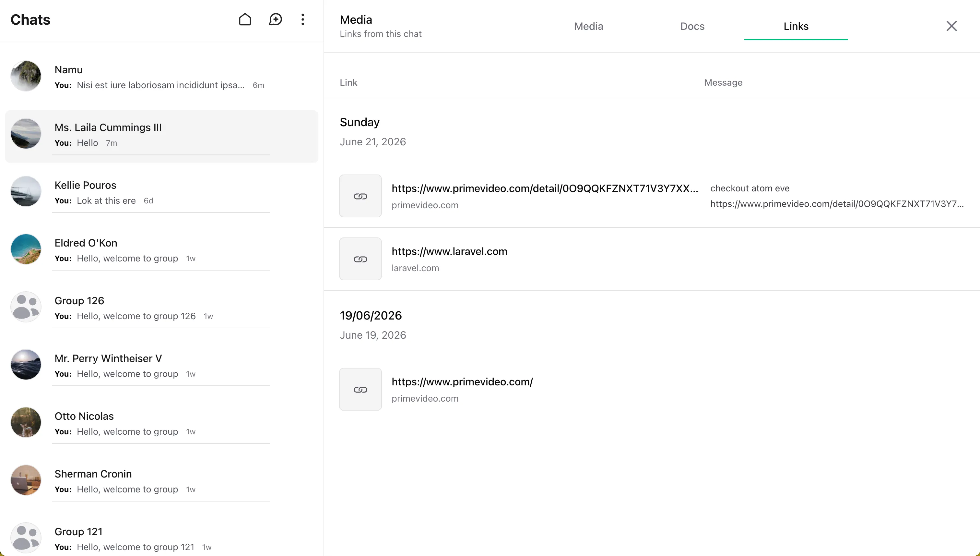Click 'Hello, welcome to group 126' preview
980x556 pixels.
[x=136, y=316]
